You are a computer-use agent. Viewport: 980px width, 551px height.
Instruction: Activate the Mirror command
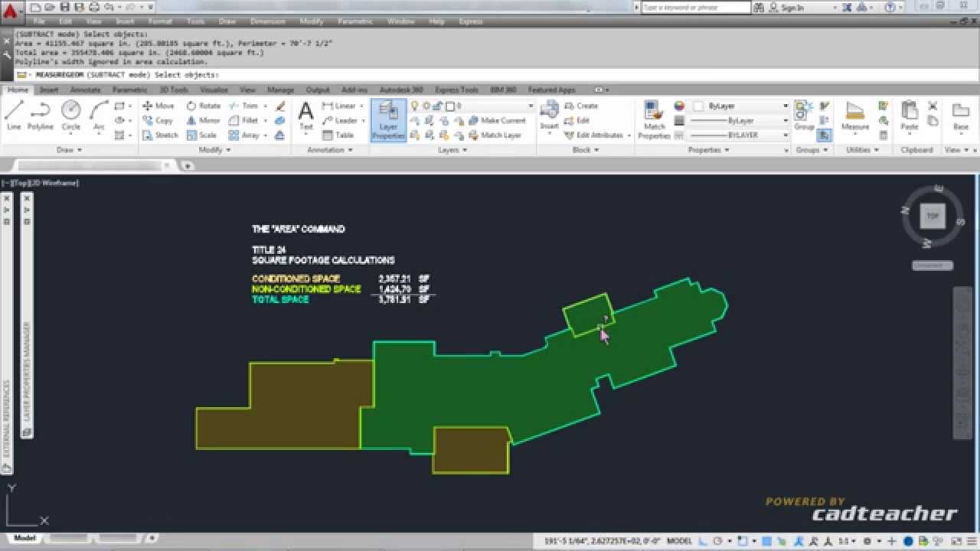click(x=203, y=120)
